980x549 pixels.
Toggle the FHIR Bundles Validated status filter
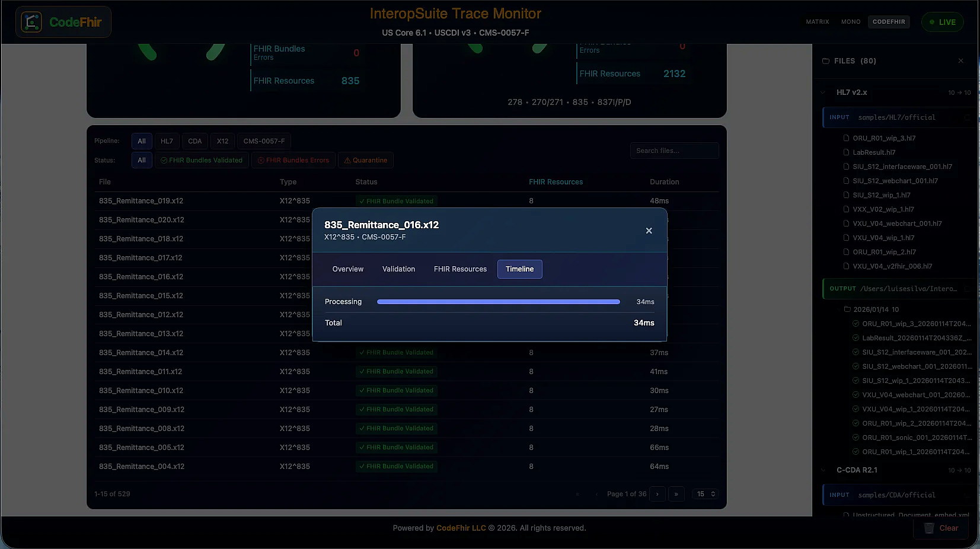pos(201,160)
